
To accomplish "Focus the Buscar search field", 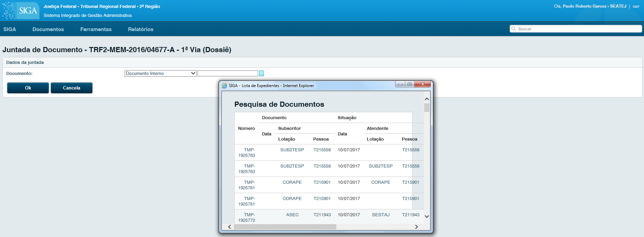I will [576, 29].
